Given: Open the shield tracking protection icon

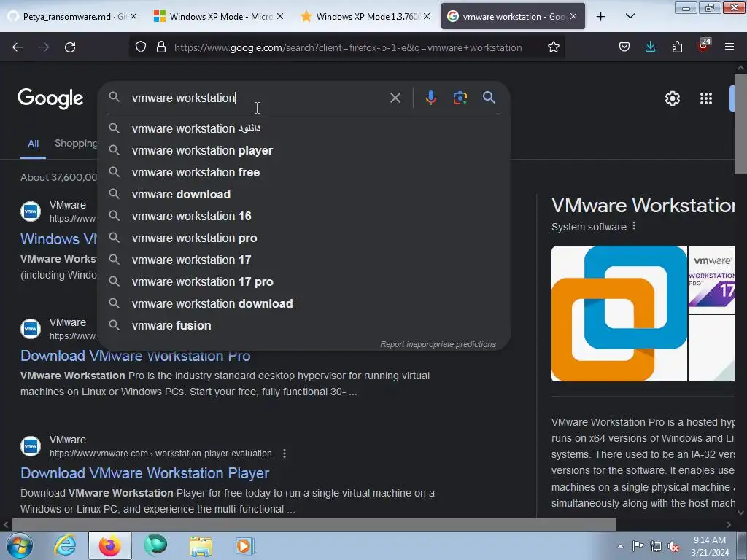Looking at the screenshot, I should click(x=141, y=47).
